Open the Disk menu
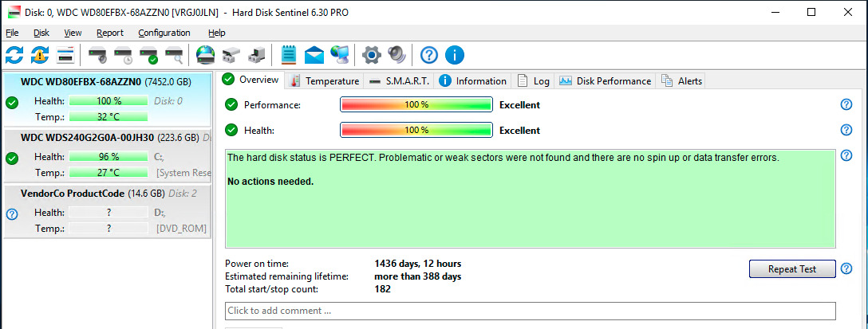This screenshot has width=868, height=329. point(41,33)
